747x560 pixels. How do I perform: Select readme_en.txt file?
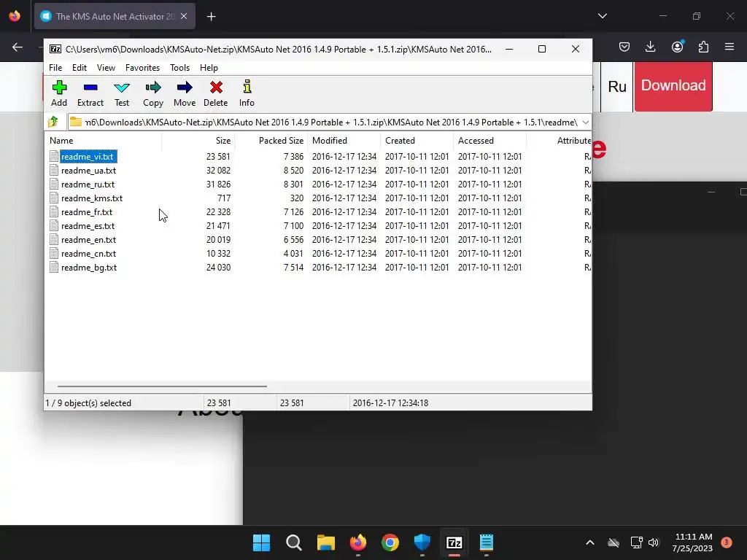coord(88,239)
